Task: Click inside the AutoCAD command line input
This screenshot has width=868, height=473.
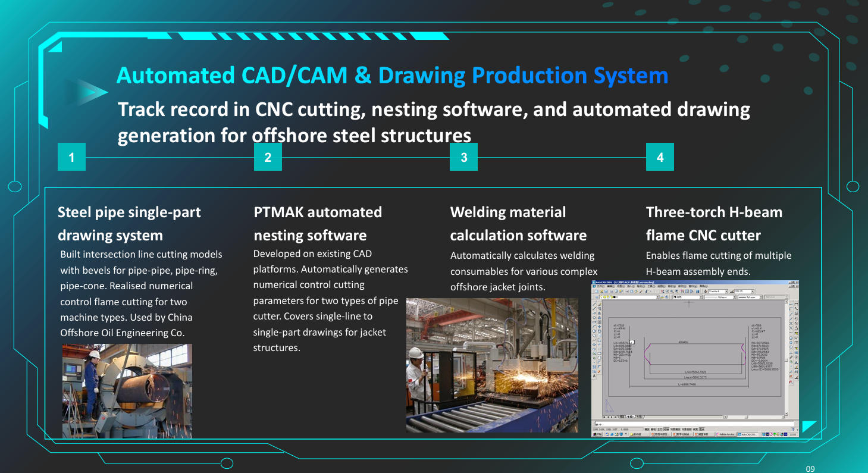Action: tap(684, 424)
